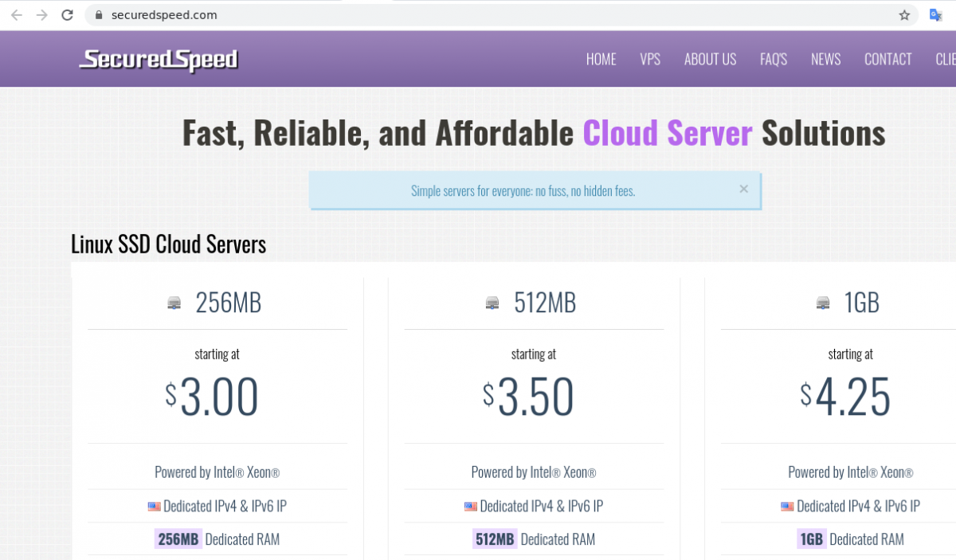Open the HOME menu item
This screenshot has width=956, height=560.
tap(601, 59)
